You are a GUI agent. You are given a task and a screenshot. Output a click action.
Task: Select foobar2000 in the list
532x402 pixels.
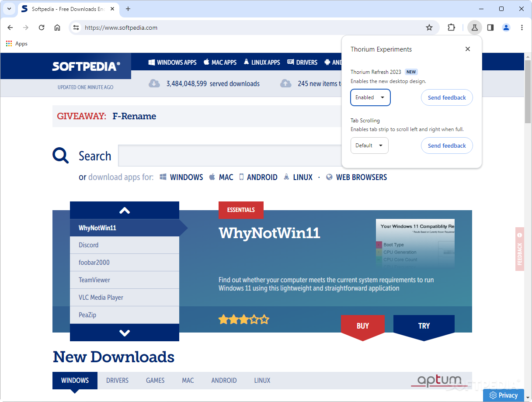125,263
